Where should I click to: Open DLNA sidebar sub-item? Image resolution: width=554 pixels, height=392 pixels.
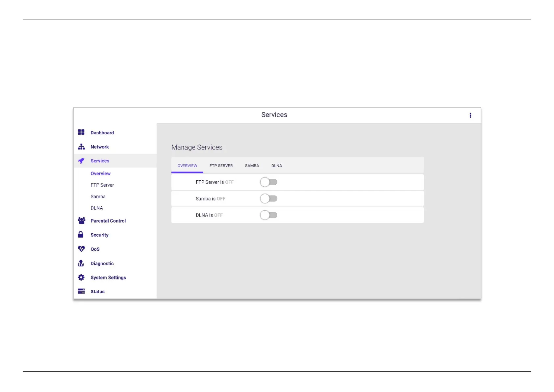(97, 208)
